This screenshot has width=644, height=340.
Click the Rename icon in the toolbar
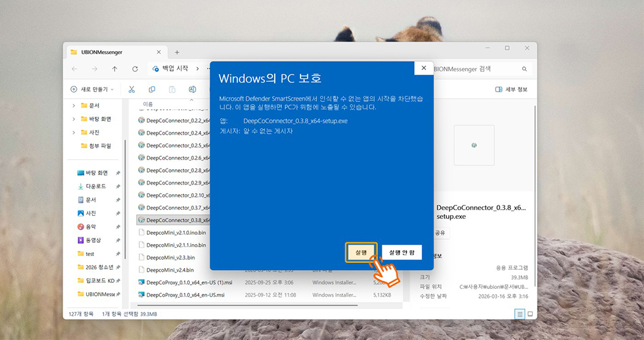coord(192,89)
